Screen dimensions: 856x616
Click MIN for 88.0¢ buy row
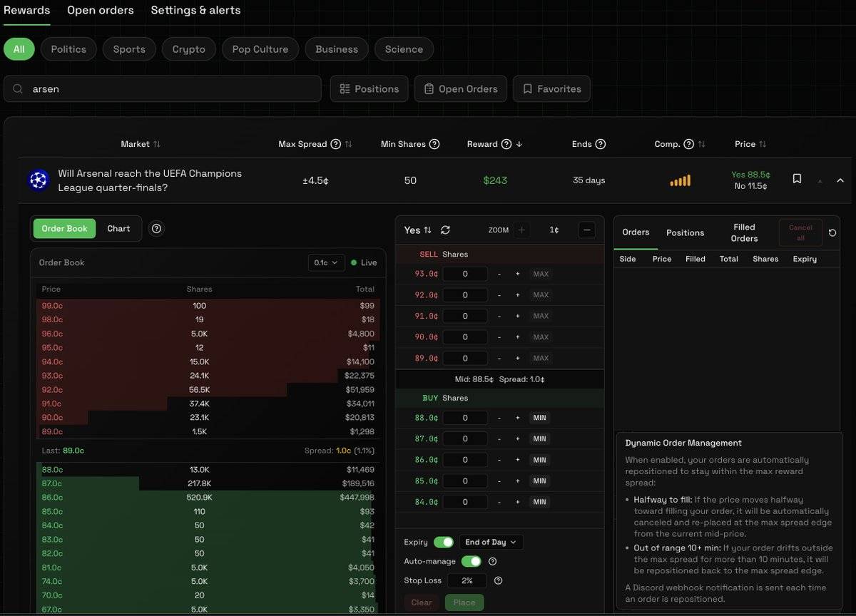[x=539, y=418]
